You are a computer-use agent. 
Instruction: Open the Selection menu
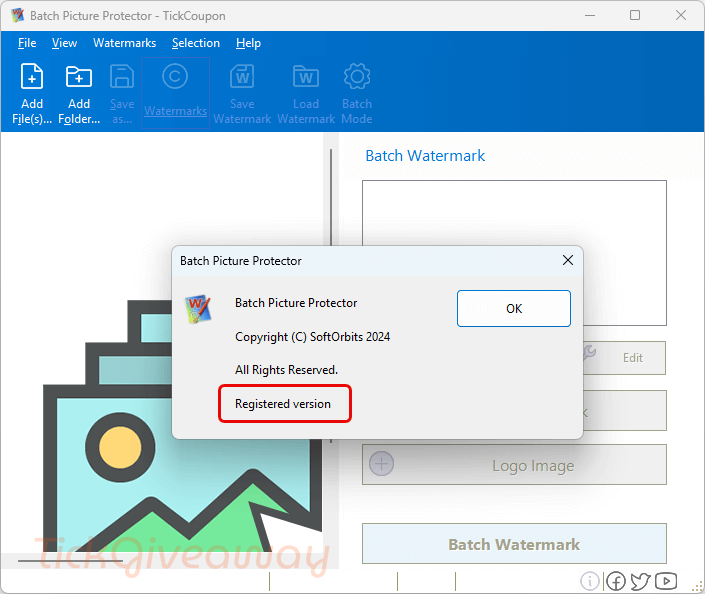click(x=196, y=43)
